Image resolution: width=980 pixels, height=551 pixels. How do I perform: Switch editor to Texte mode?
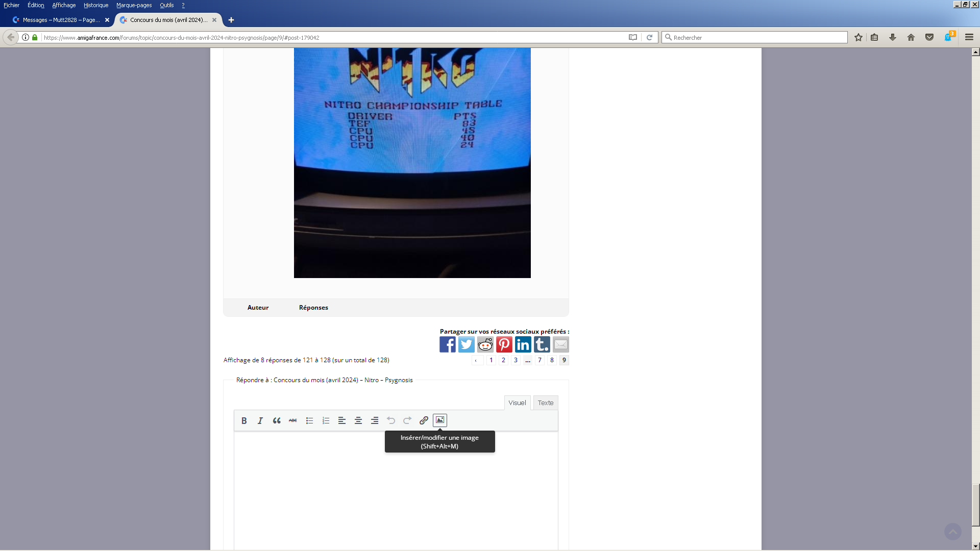pos(546,403)
